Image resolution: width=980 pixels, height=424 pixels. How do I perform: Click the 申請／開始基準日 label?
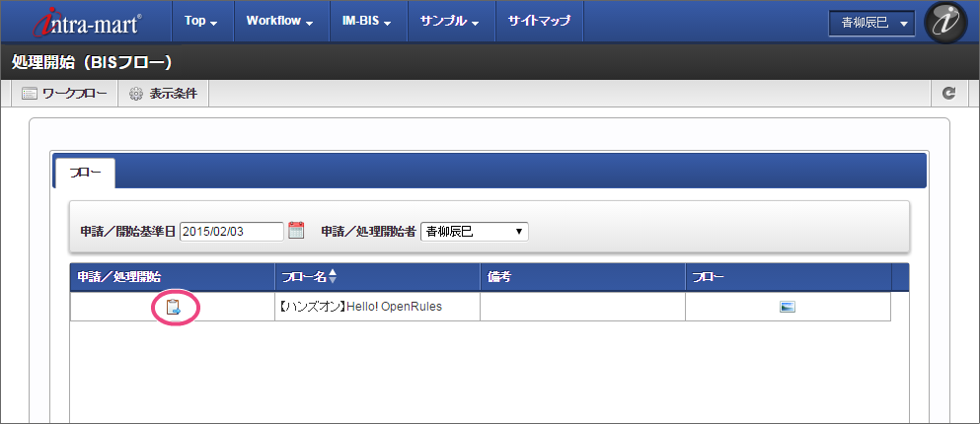[128, 232]
